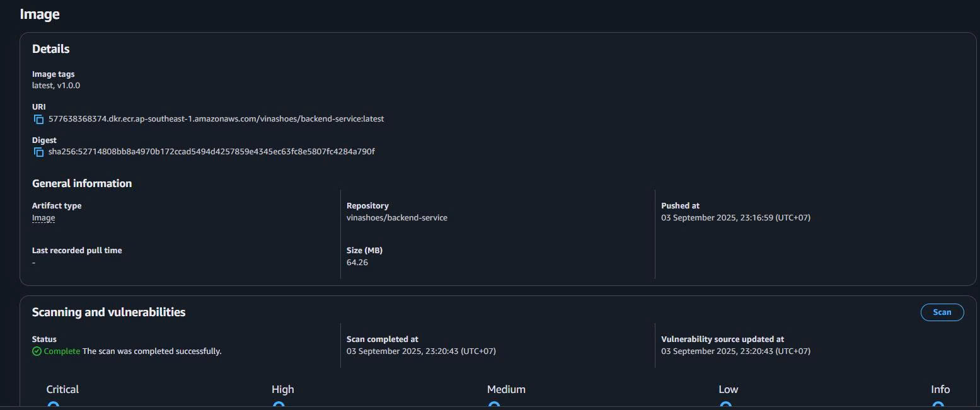Click the Scan completed at timestamp

(421, 351)
